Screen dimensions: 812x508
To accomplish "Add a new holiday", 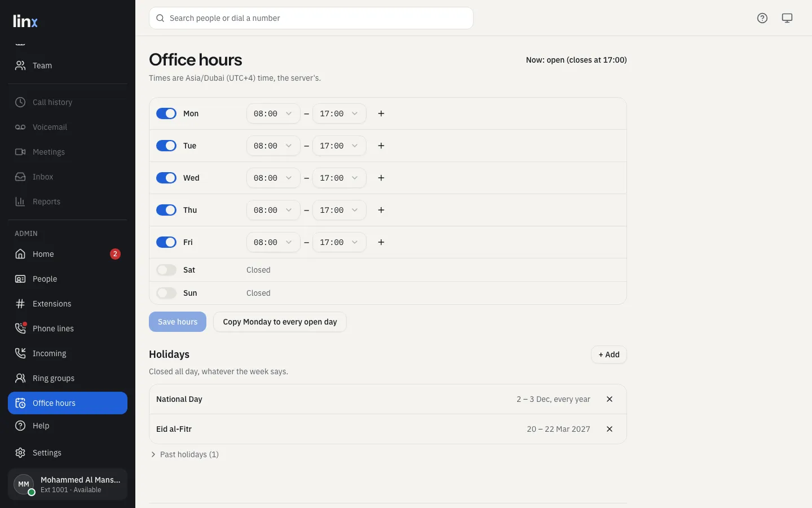I will tap(609, 354).
